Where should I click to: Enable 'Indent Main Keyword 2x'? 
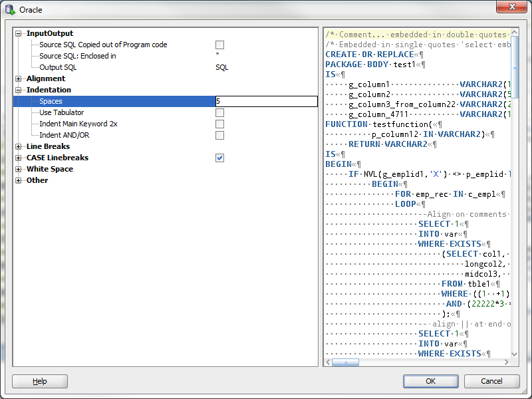pyautogui.click(x=219, y=124)
